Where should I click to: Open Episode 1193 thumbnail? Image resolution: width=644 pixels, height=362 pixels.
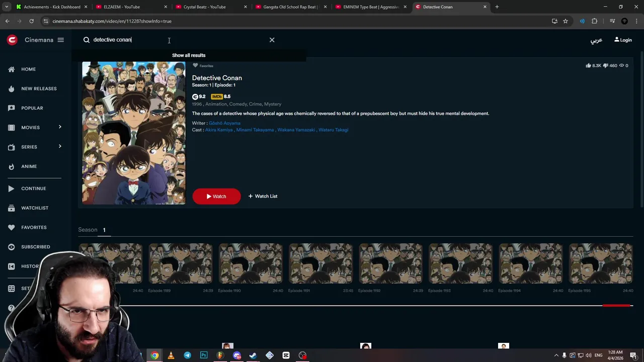pos(460,263)
